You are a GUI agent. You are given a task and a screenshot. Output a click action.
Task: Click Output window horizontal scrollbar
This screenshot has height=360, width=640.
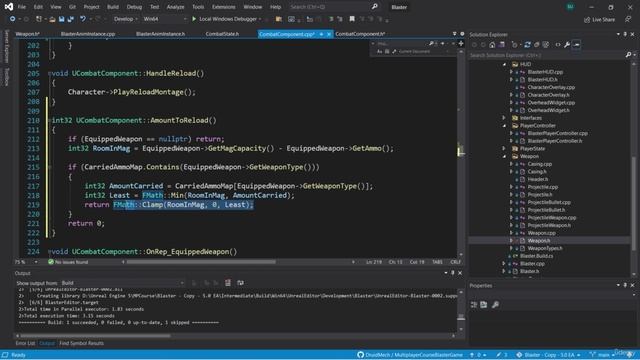96,336
